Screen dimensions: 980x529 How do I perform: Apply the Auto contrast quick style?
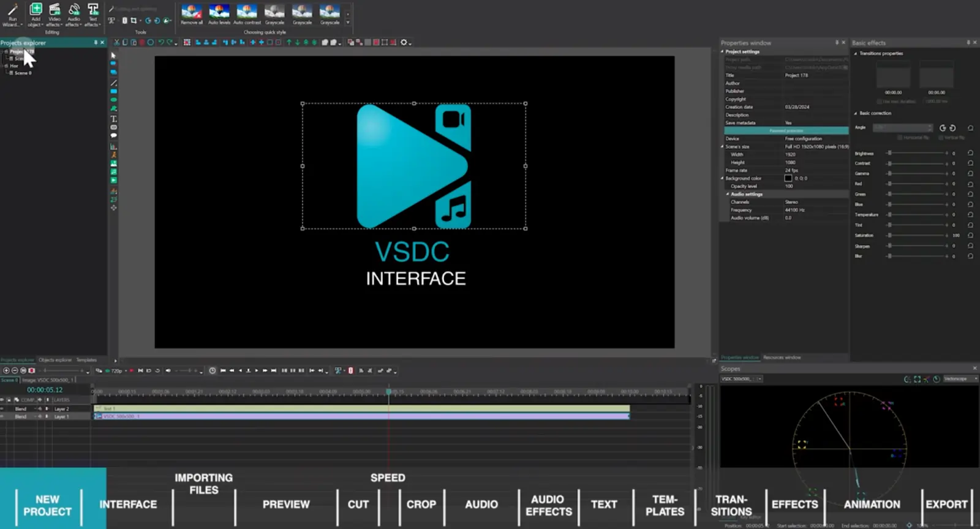(247, 14)
